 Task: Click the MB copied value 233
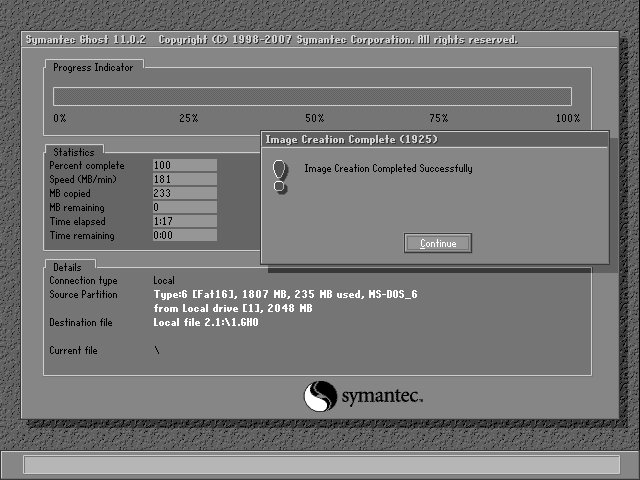(184, 193)
